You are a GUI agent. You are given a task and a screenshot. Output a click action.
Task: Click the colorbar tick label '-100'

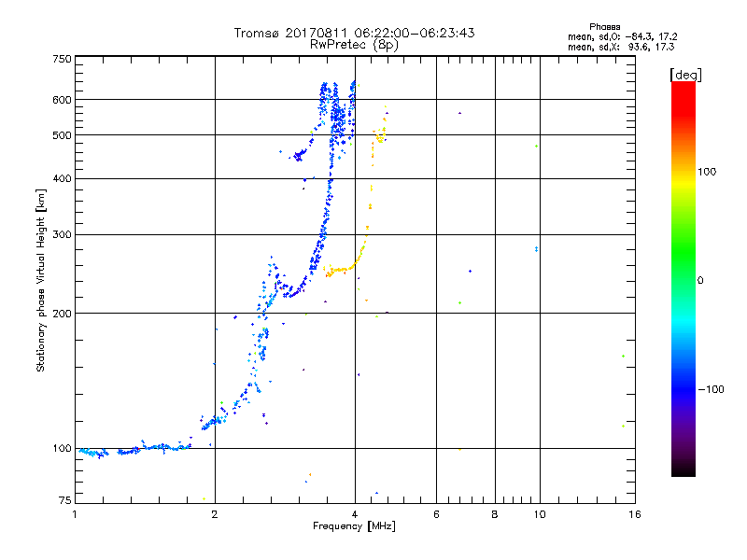click(x=712, y=389)
